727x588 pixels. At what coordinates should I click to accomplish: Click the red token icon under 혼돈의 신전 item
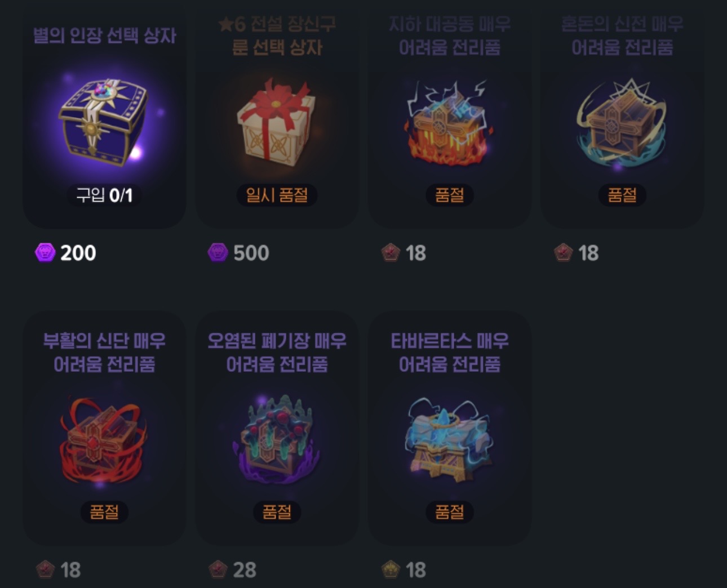point(563,252)
